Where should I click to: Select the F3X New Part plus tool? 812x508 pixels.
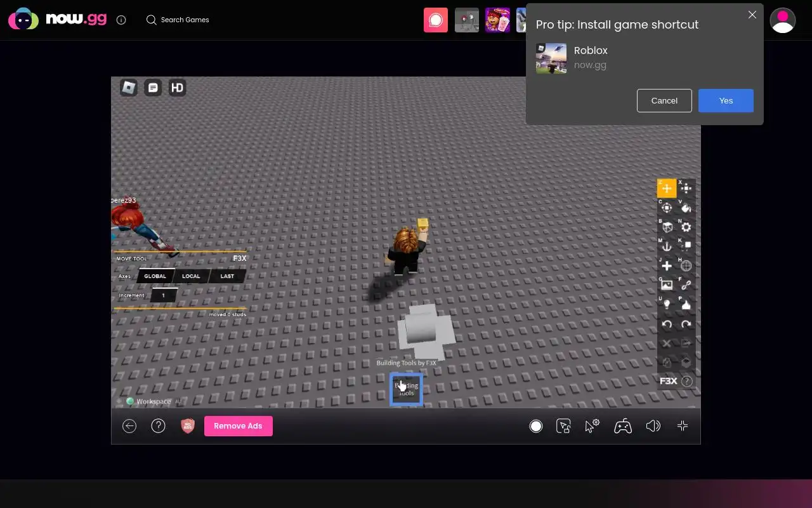667,266
